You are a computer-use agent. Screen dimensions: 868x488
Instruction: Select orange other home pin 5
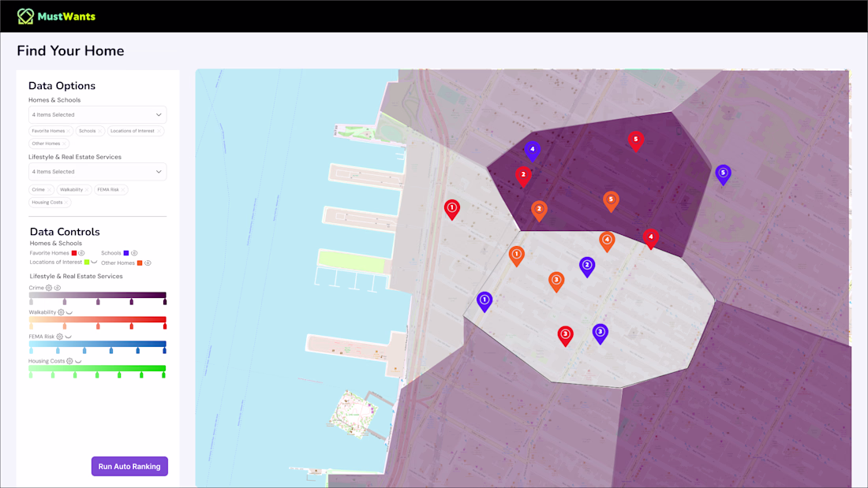[x=611, y=201]
